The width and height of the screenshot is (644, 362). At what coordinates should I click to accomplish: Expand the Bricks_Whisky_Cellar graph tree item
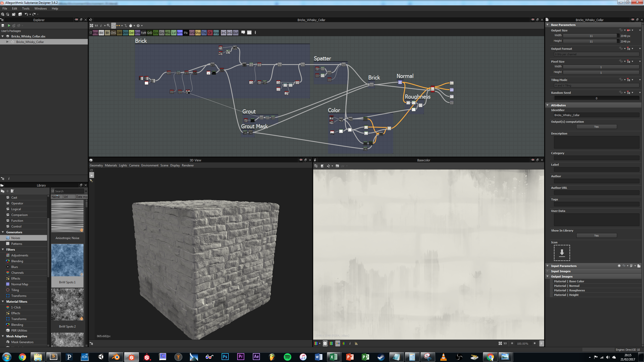coord(8,42)
